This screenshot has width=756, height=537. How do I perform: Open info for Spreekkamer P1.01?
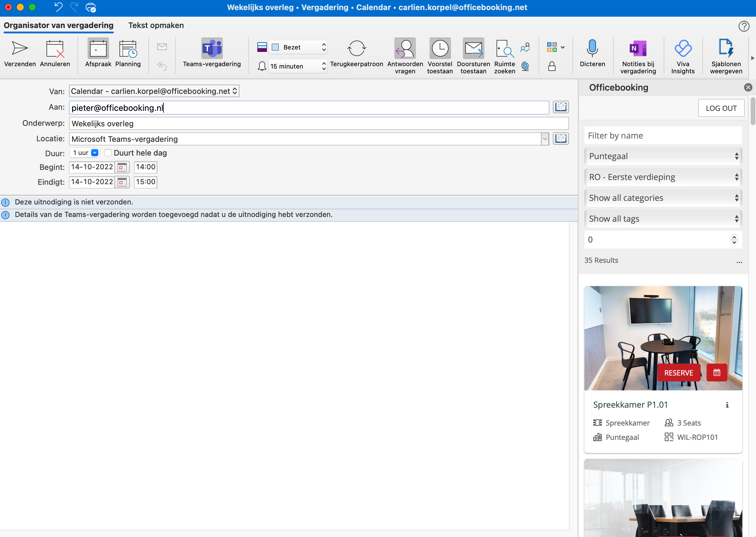coord(727,405)
